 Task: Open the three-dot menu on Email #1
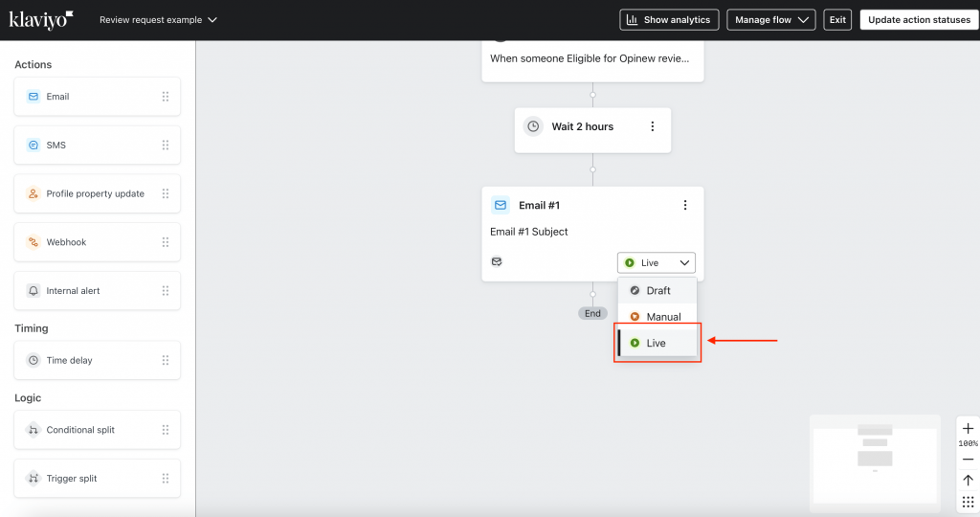point(685,205)
